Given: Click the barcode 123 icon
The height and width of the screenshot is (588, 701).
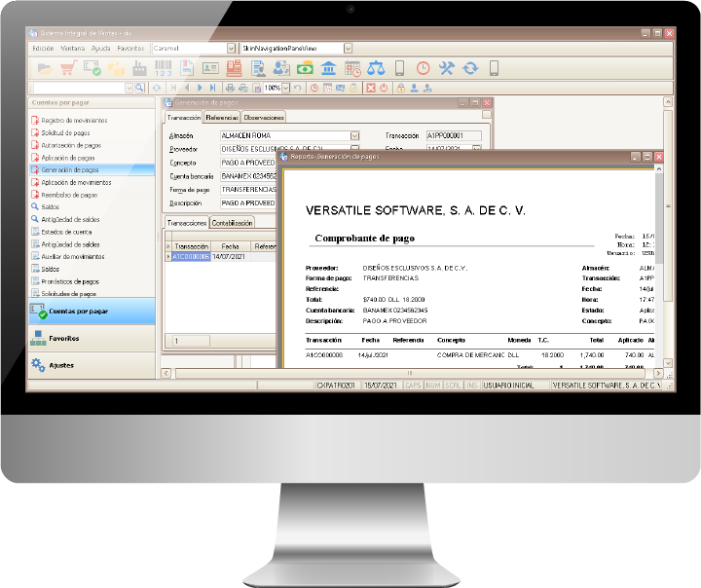Looking at the screenshot, I should 164,68.
